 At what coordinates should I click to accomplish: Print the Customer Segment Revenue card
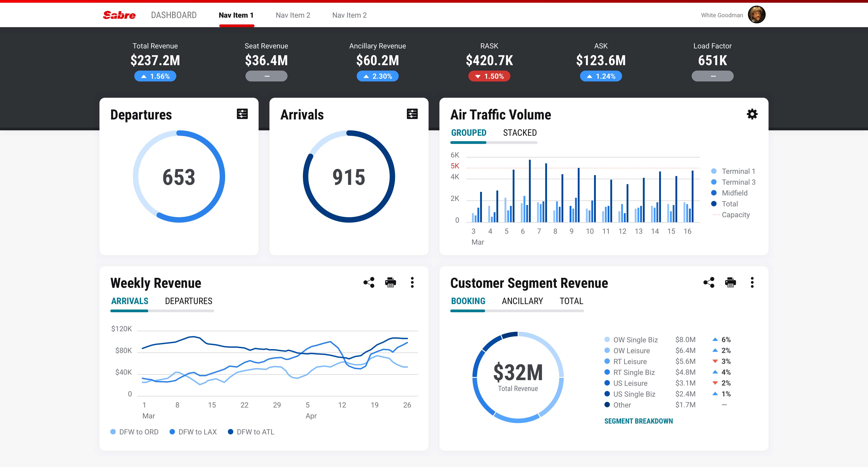731,283
